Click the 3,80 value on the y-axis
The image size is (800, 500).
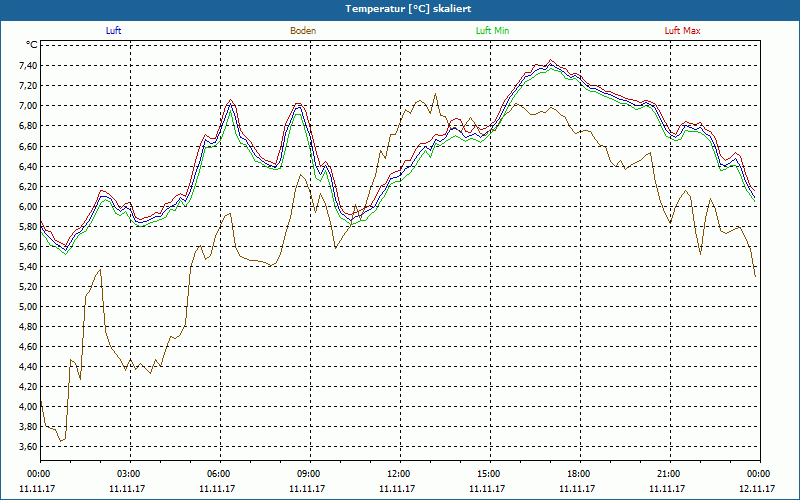29,427
